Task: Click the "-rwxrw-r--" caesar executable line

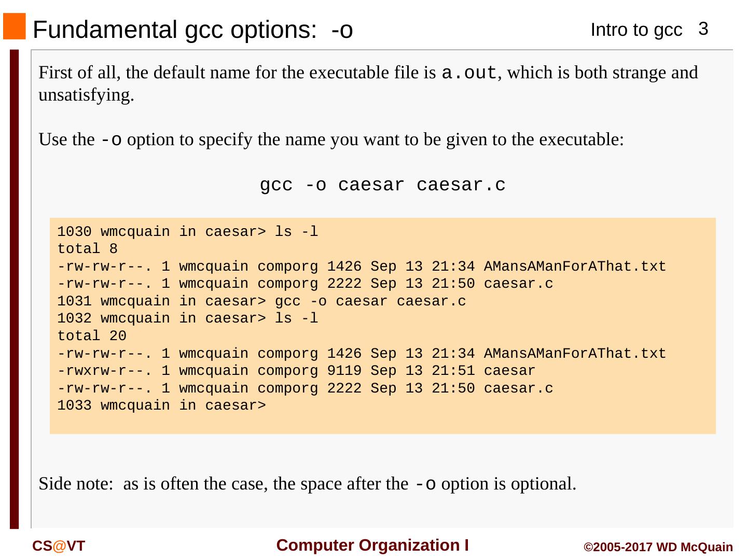Action: tap(296, 371)
